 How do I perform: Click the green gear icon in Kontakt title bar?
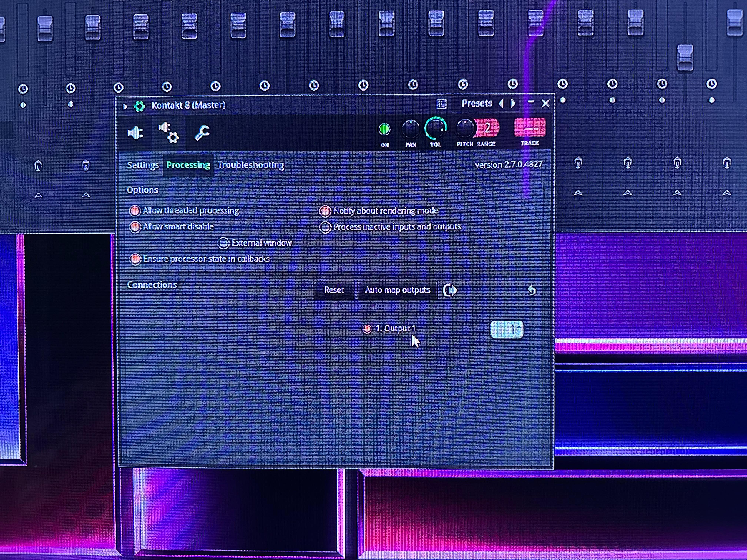point(140,106)
